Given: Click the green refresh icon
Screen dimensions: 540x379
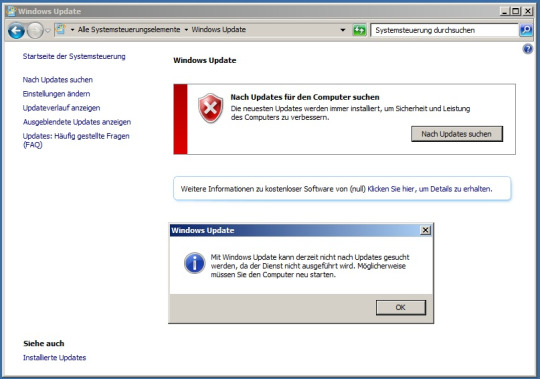Looking at the screenshot, I should point(359,30).
